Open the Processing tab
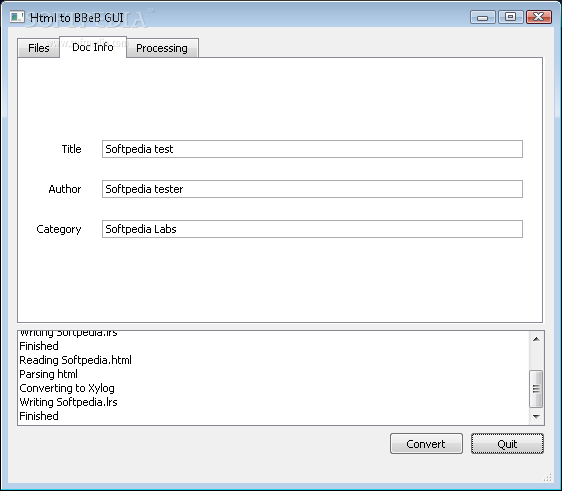Image resolution: width=562 pixels, height=491 pixels. coord(162,48)
